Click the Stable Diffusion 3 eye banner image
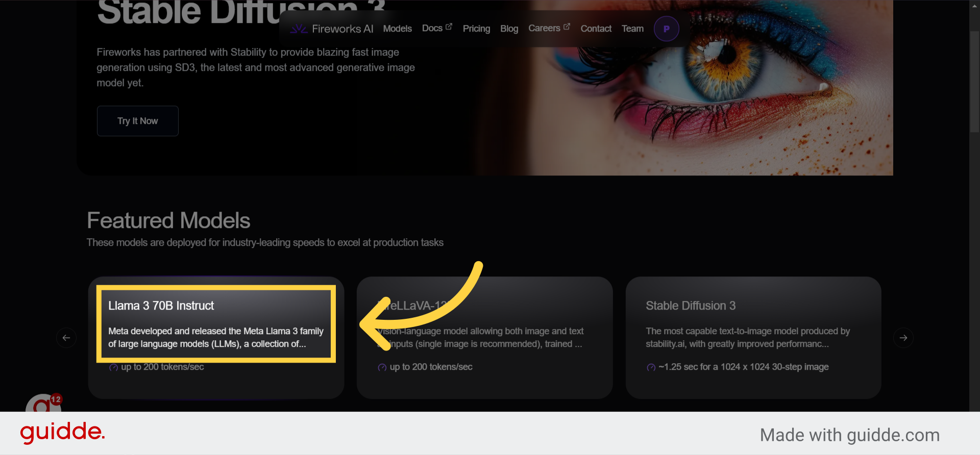 point(684,88)
